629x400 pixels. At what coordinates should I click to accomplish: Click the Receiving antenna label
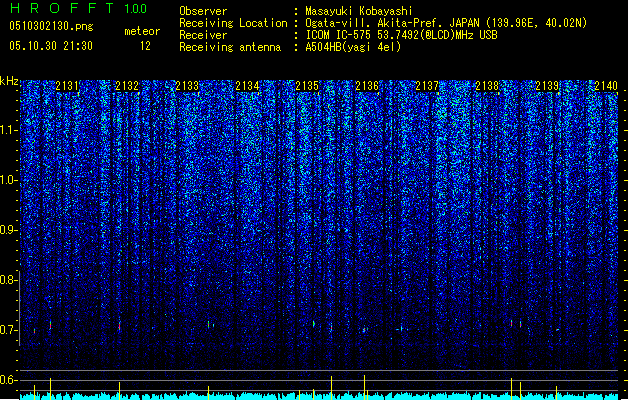tap(230, 47)
